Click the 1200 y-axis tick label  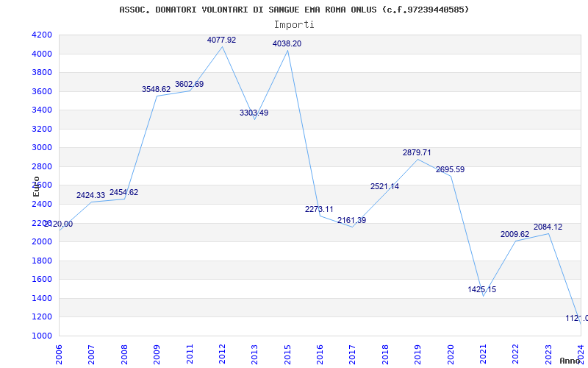coord(42,317)
